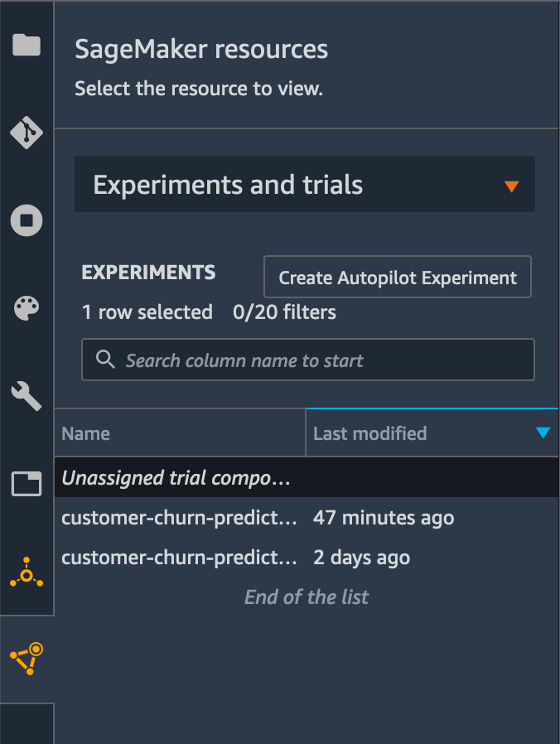560x744 pixels.
Task: Click the Last modified column header
Action: (432, 433)
